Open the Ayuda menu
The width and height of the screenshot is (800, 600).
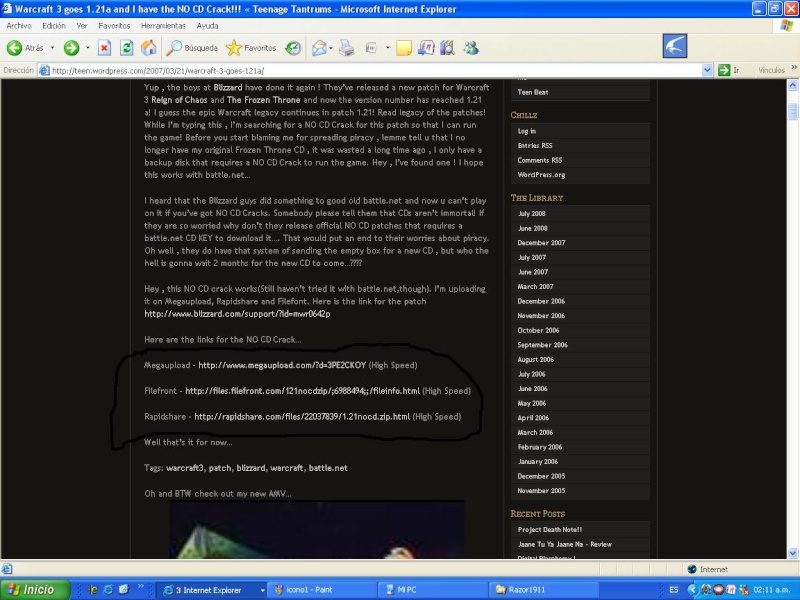click(207, 26)
